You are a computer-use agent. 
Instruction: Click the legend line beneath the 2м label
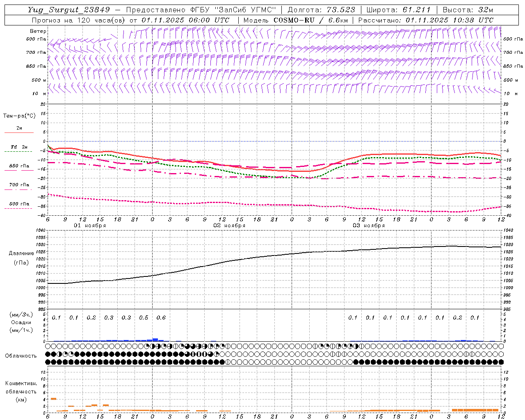click(x=19, y=133)
